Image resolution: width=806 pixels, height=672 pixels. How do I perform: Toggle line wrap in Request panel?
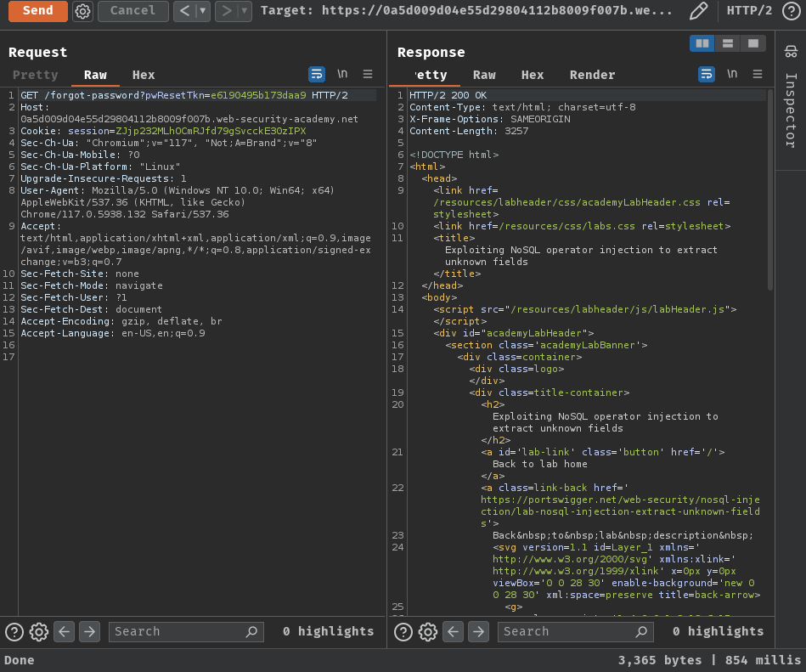(x=317, y=74)
